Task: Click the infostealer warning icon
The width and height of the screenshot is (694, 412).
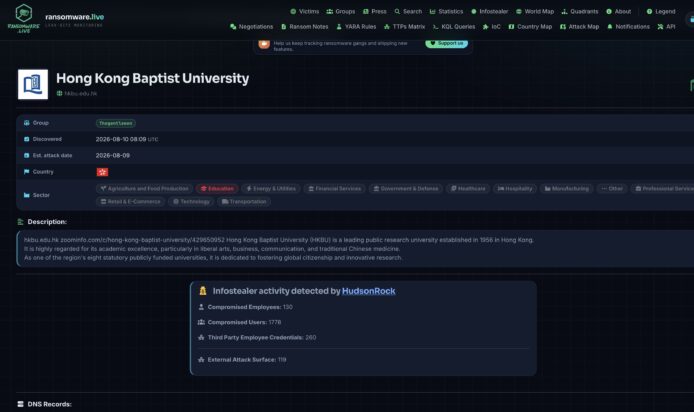Action: click(x=203, y=291)
